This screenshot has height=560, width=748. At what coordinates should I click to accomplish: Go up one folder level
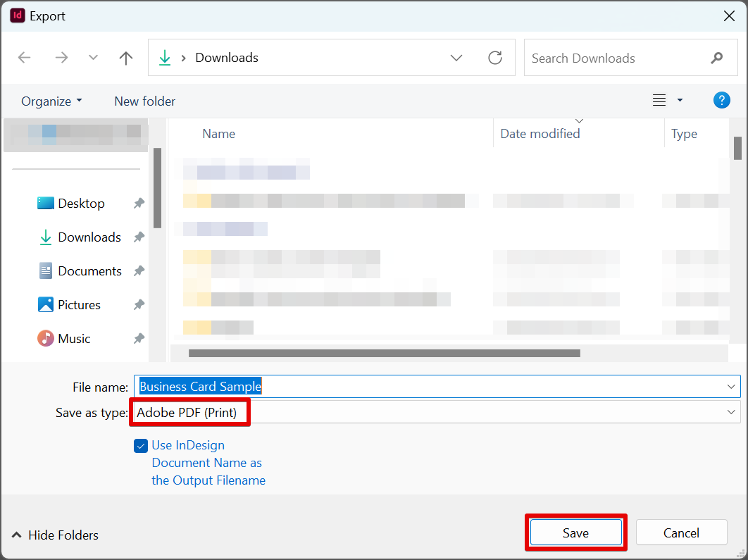pyautogui.click(x=126, y=58)
